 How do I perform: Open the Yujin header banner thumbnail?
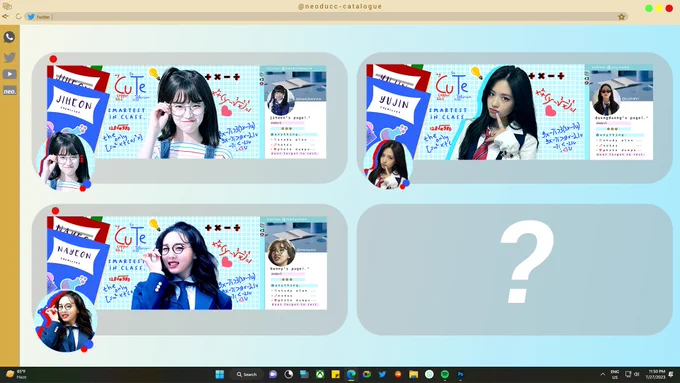click(x=475, y=112)
